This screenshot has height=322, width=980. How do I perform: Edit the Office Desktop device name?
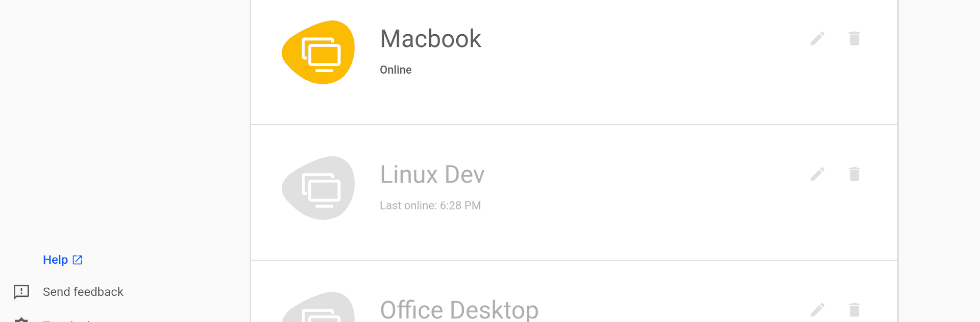coord(818,310)
